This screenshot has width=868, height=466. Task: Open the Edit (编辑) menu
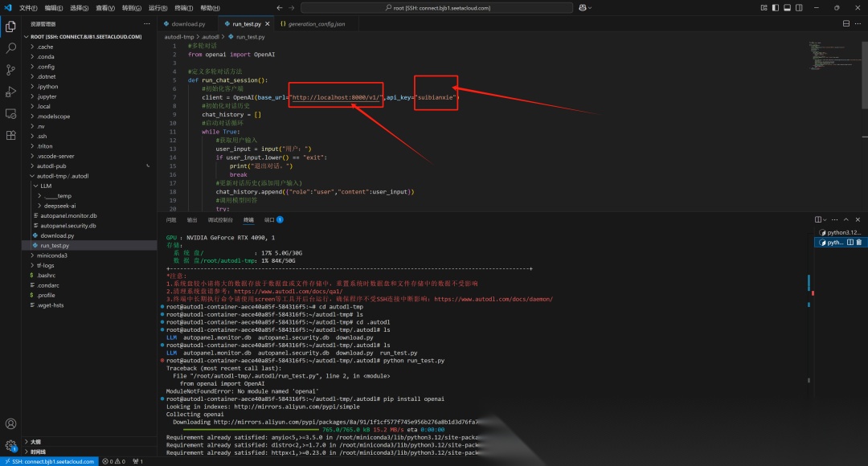53,8
